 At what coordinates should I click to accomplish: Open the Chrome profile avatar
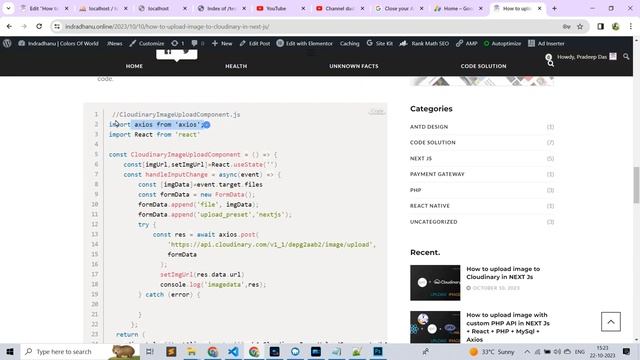coord(616,27)
